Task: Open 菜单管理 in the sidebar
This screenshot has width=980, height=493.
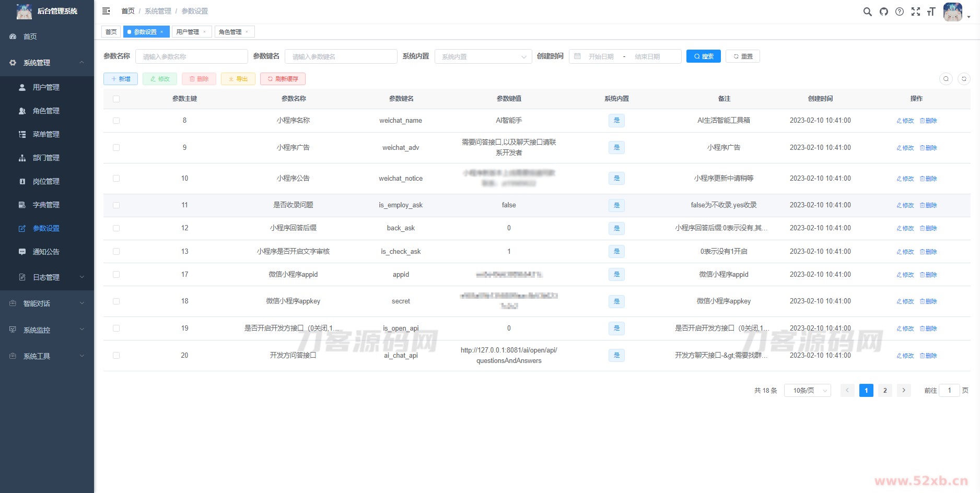Action: pos(46,134)
